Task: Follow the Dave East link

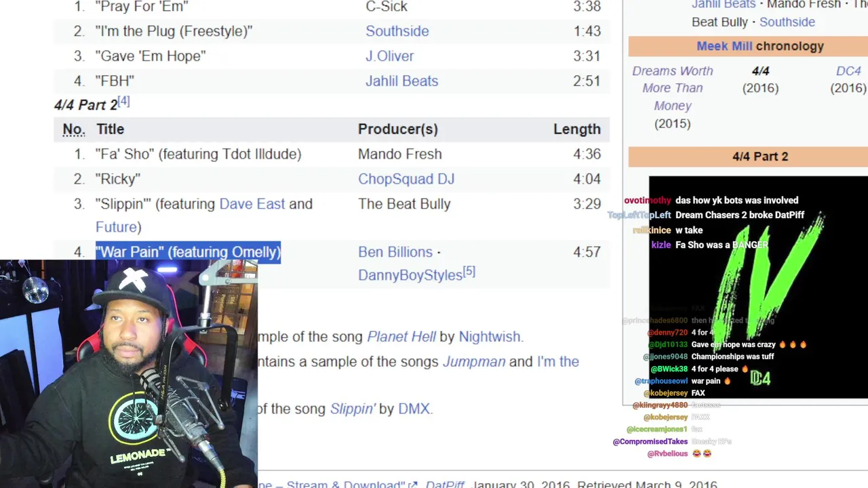Action: pyautogui.click(x=252, y=204)
